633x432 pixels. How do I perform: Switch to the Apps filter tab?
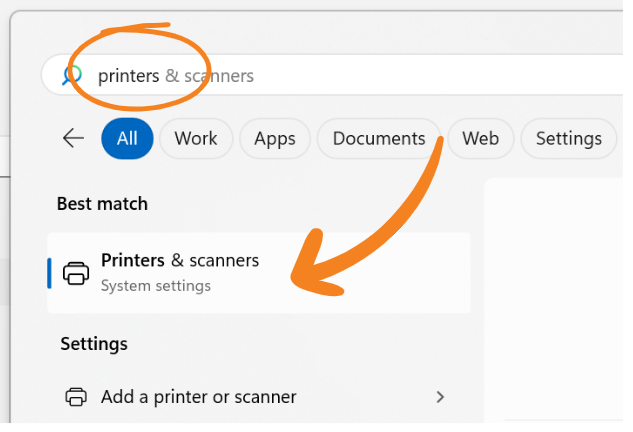(x=275, y=138)
